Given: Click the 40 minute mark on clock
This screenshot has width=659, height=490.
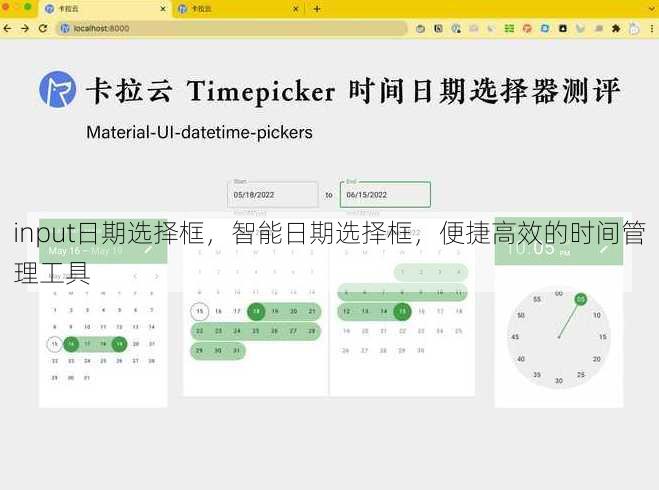Looking at the screenshot, I should pyautogui.click(x=521, y=359).
